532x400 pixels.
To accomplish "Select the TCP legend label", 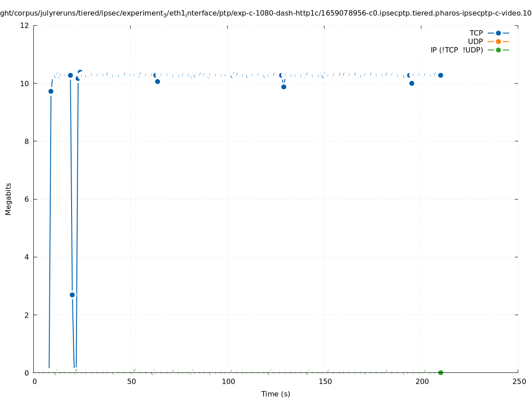I will point(476,33).
